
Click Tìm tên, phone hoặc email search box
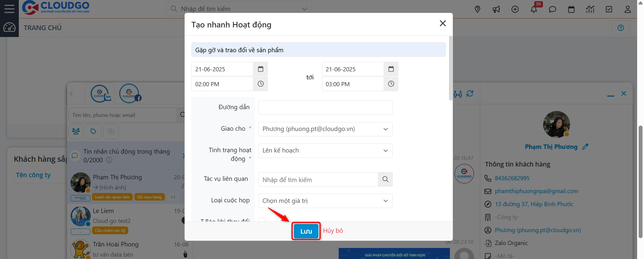[x=122, y=115]
